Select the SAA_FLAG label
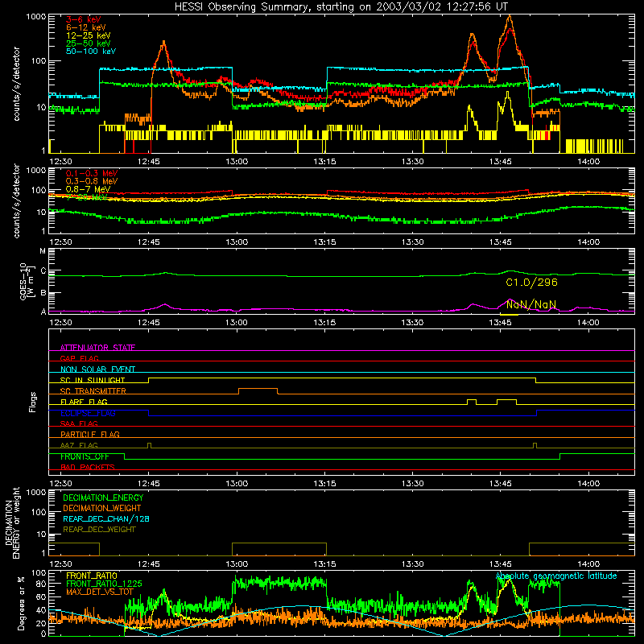This screenshot has height=644, width=644. tap(79, 423)
